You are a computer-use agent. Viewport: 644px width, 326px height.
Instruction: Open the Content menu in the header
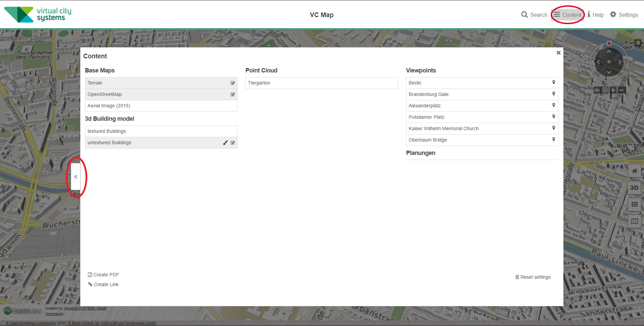[567, 15]
